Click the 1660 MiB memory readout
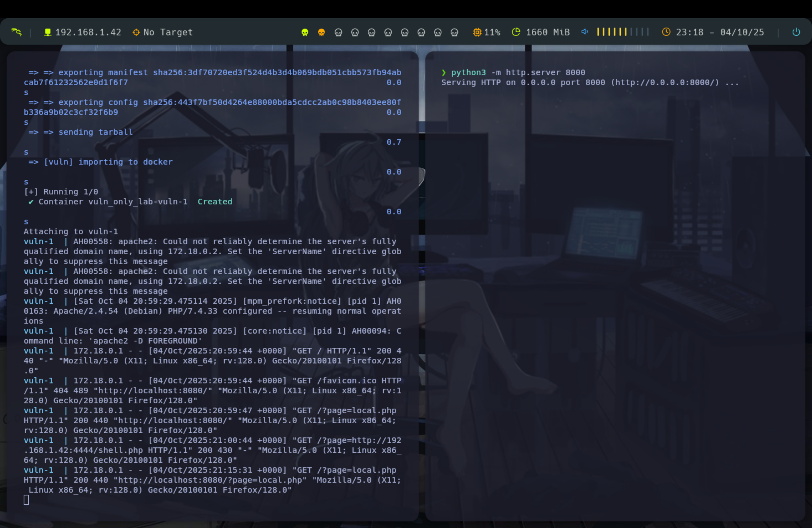 548,32
